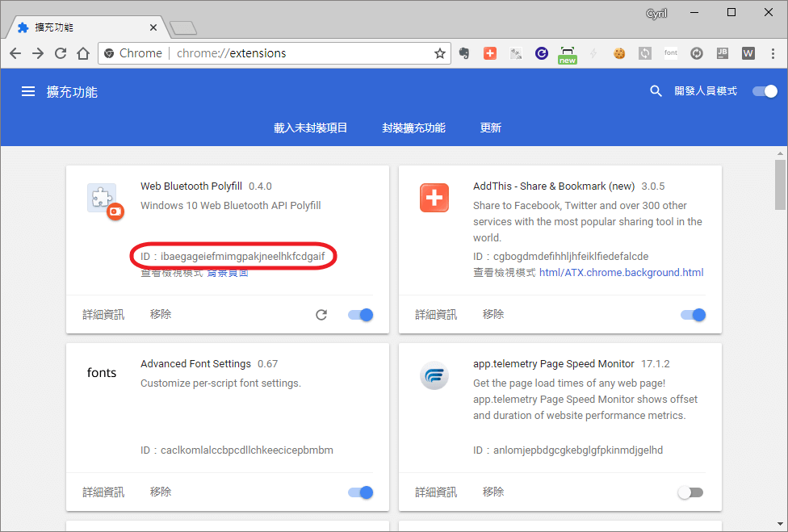This screenshot has height=532, width=788.
Task: Click the scrollbar down arrow
Action: click(780, 525)
